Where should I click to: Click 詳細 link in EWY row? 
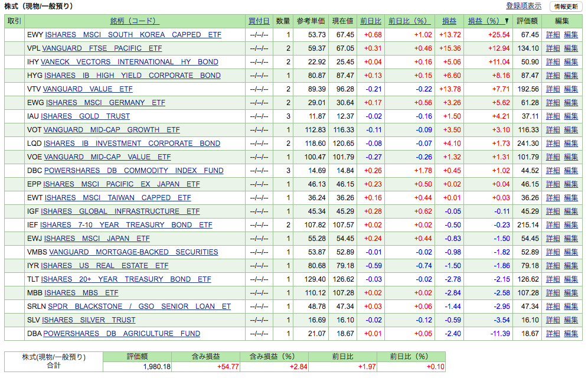click(x=553, y=35)
